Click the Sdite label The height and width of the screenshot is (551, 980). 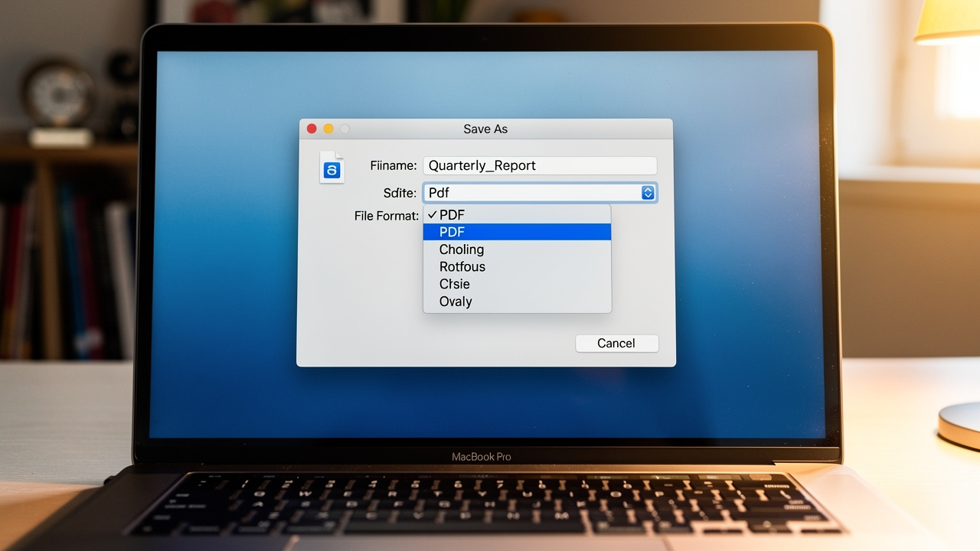point(400,193)
